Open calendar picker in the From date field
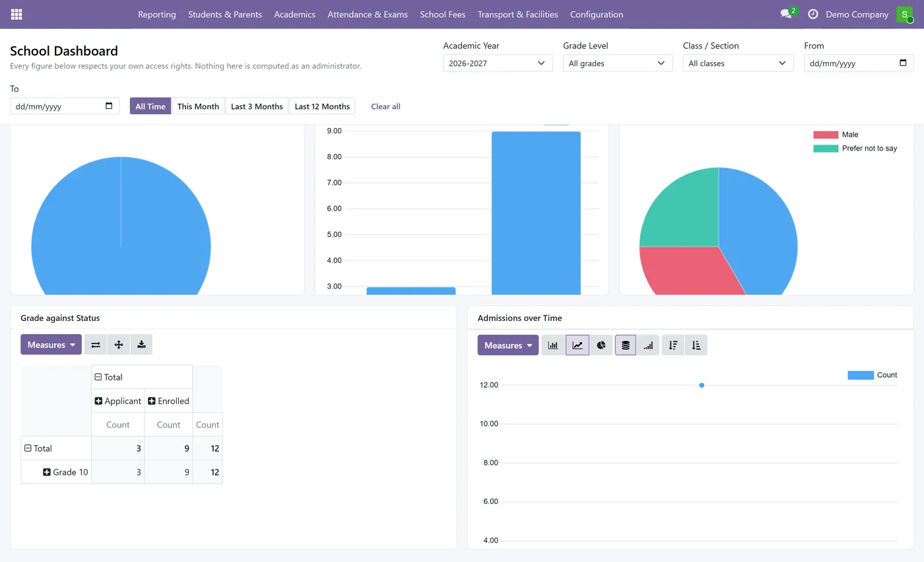The image size is (924, 562). (x=904, y=63)
